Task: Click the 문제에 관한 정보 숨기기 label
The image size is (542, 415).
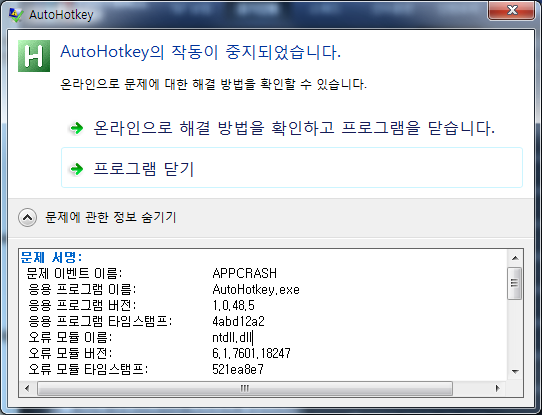Action: point(111,217)
